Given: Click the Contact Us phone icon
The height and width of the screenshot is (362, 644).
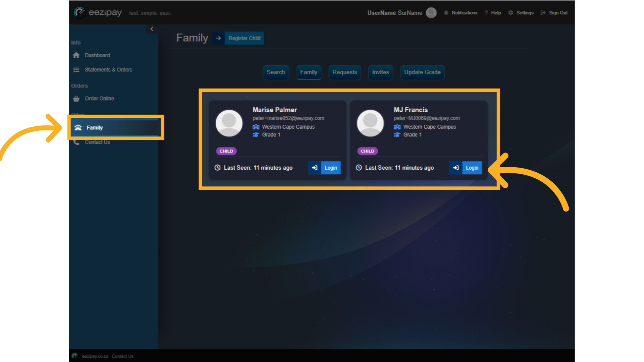Looking at the screenshot, I should (x=76, y=142).
